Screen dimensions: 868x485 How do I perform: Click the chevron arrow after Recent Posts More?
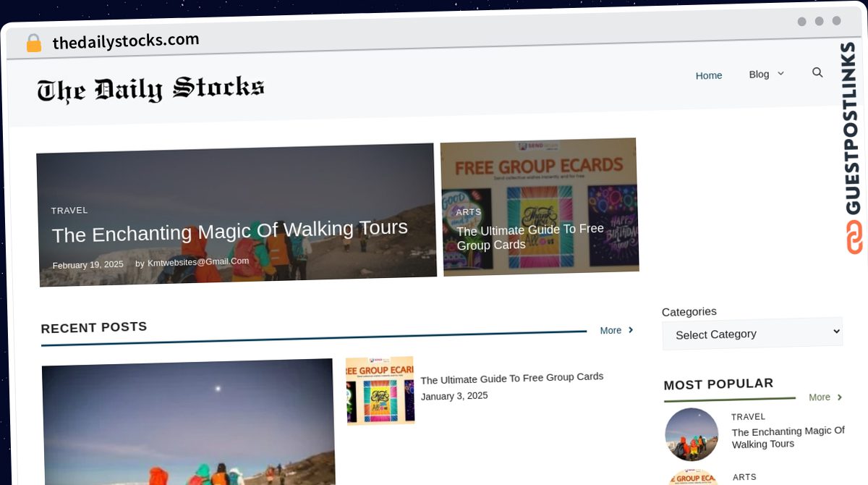pos(631,330)
